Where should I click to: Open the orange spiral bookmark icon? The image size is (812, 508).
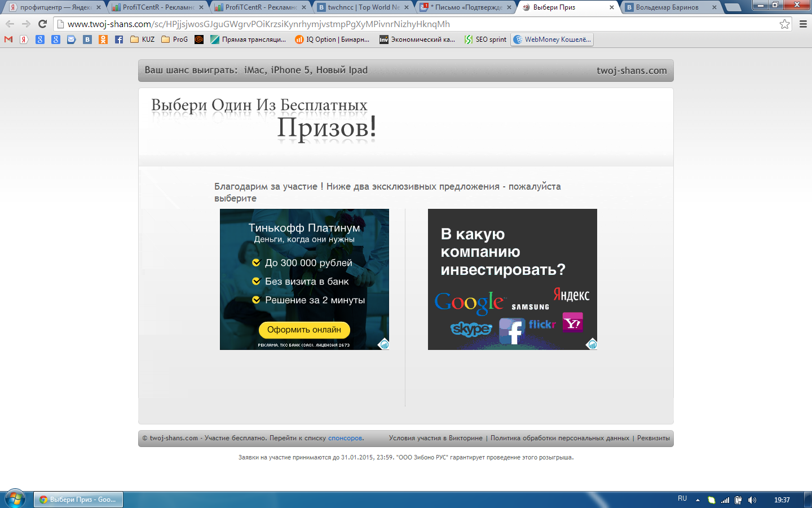(199, 40)
